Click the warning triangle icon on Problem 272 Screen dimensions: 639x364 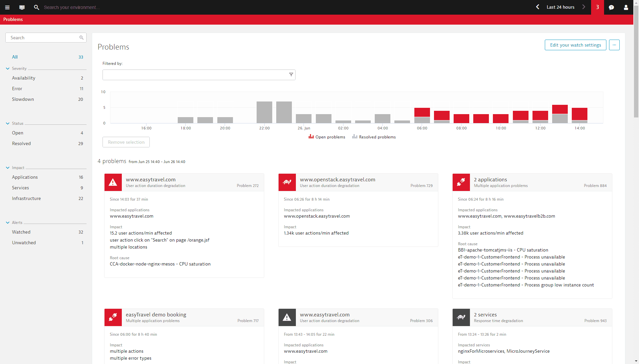tap(113, 182)
